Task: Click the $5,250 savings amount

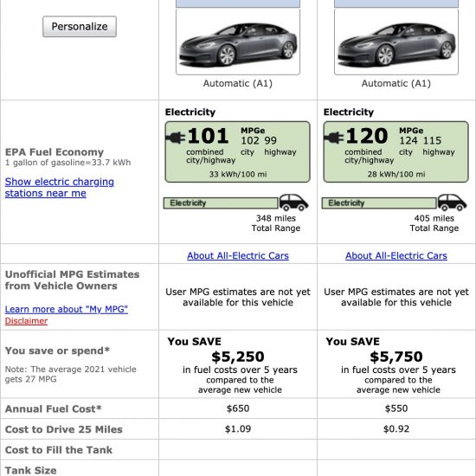Action: 238,357
